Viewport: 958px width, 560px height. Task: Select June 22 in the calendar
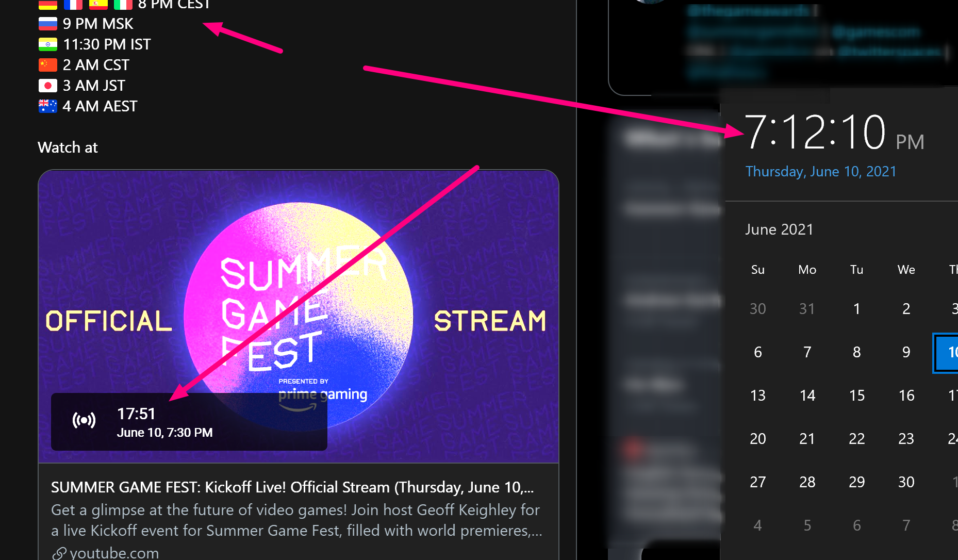pyautogui.click(x=857, y=439)
